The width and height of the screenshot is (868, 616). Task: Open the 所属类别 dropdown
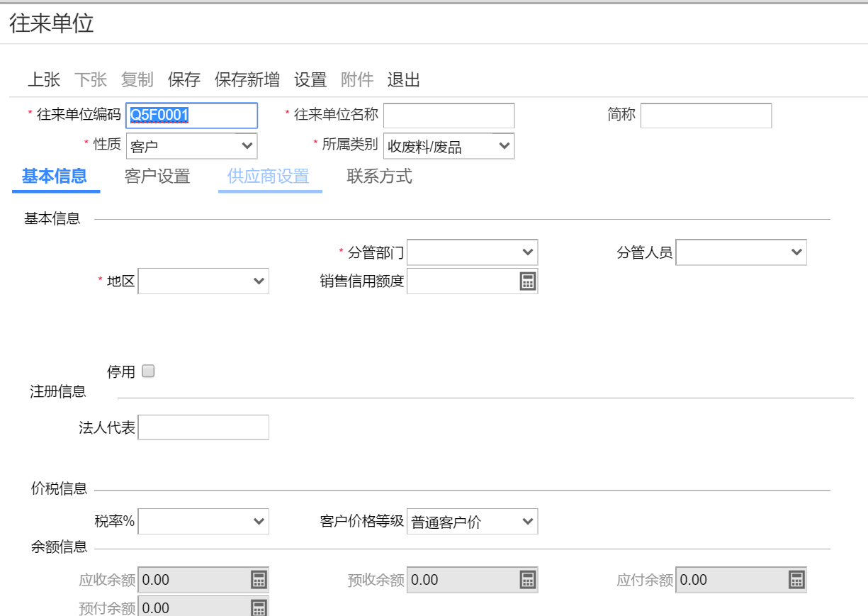tap(449, 146)
